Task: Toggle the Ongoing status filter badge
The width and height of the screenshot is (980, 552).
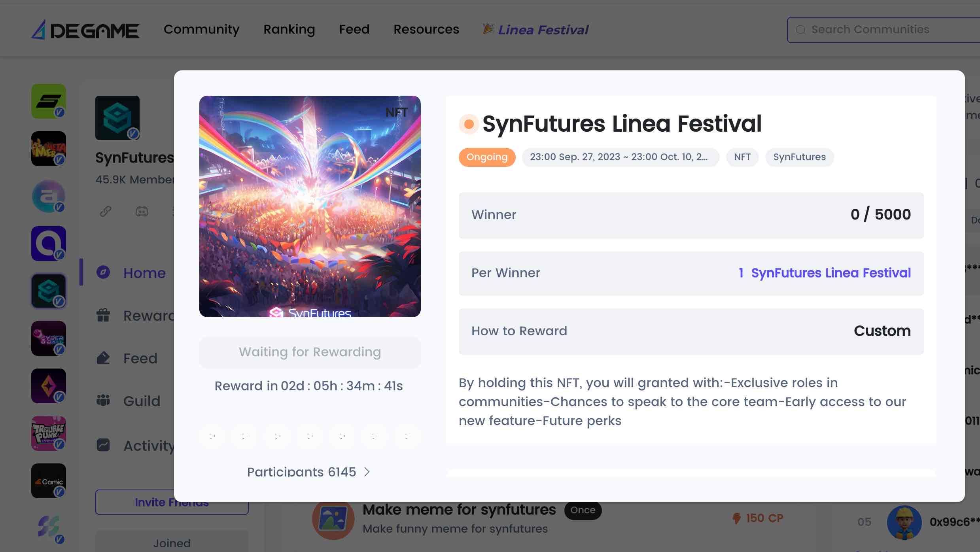Action: [x=486, y=157]
